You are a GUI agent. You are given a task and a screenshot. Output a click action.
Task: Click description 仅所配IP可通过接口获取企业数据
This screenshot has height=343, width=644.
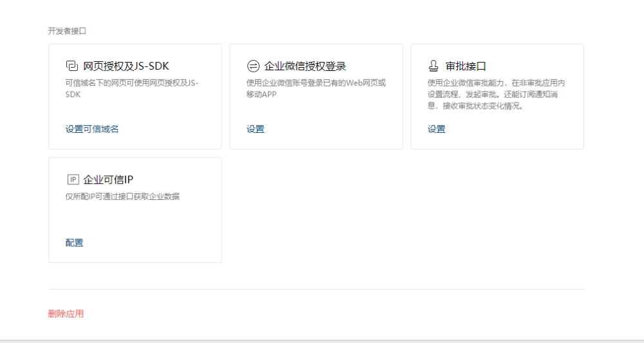122,197
